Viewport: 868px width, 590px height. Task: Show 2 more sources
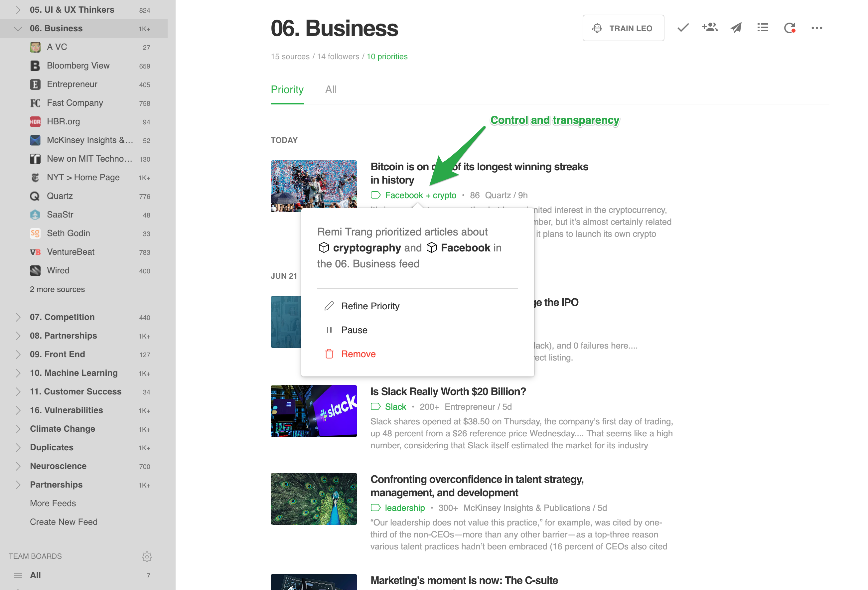(x=57, y=289)
